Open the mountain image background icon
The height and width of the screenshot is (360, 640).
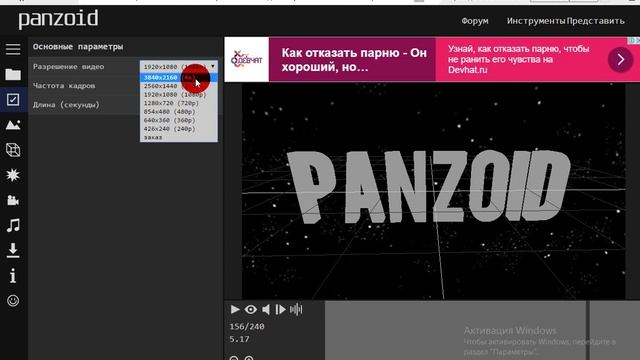pos(13,125)
